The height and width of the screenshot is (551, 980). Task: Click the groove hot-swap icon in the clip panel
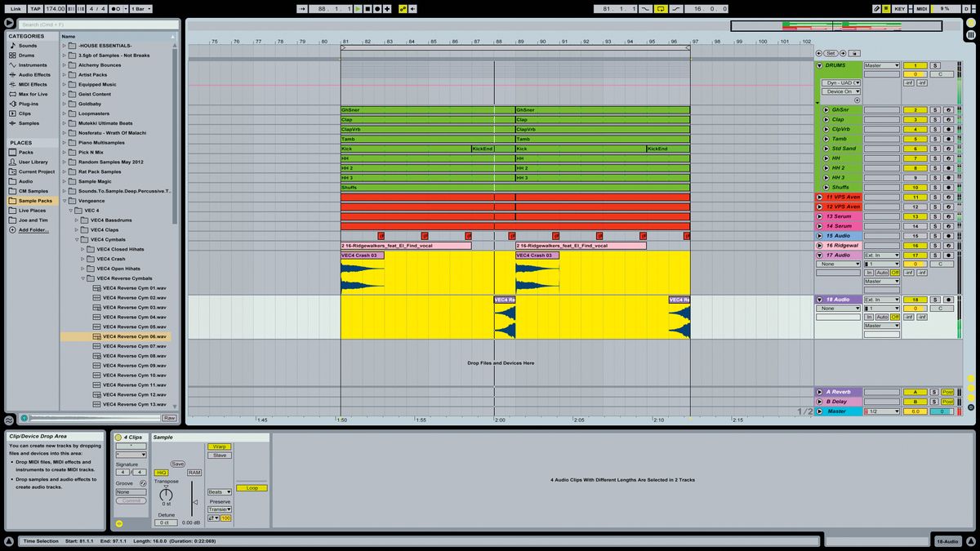[143, 483]
